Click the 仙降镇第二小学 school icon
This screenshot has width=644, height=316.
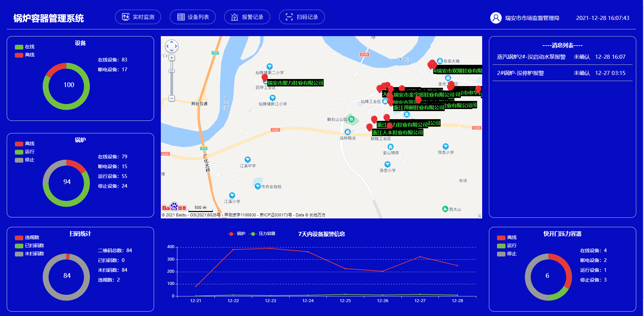pos(270,67)
